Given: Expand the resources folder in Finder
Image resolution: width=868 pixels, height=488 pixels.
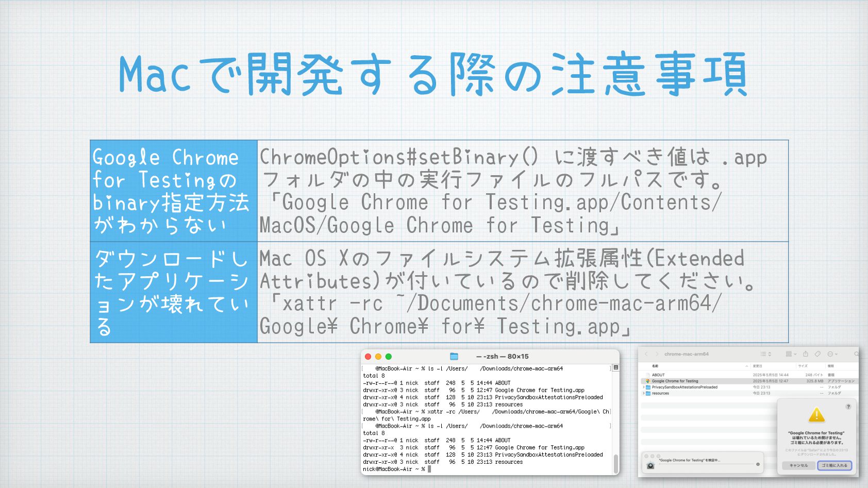Looking at the screenshot, I should [x=643, y=393].
